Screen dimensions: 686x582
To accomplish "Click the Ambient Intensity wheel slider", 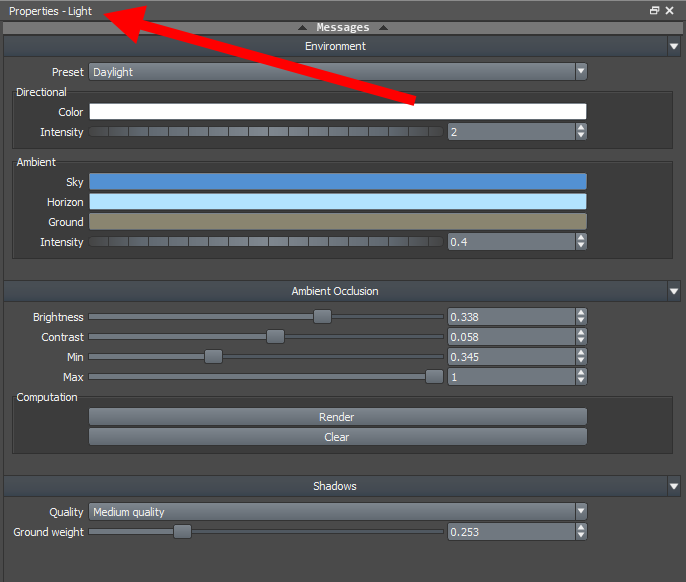I will (x=266, y=242).
